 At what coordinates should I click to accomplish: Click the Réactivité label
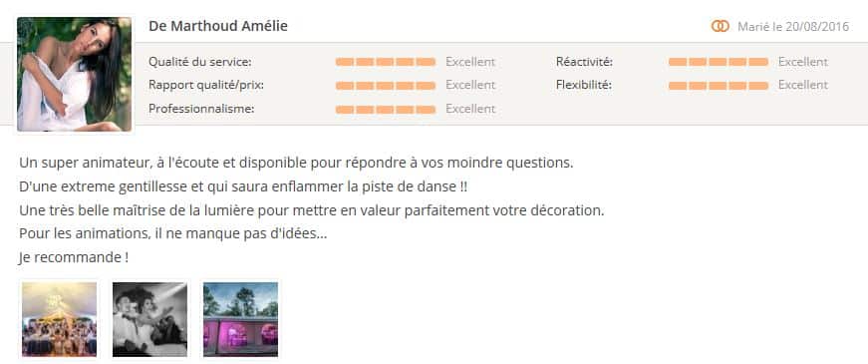(x=584, y=62)
